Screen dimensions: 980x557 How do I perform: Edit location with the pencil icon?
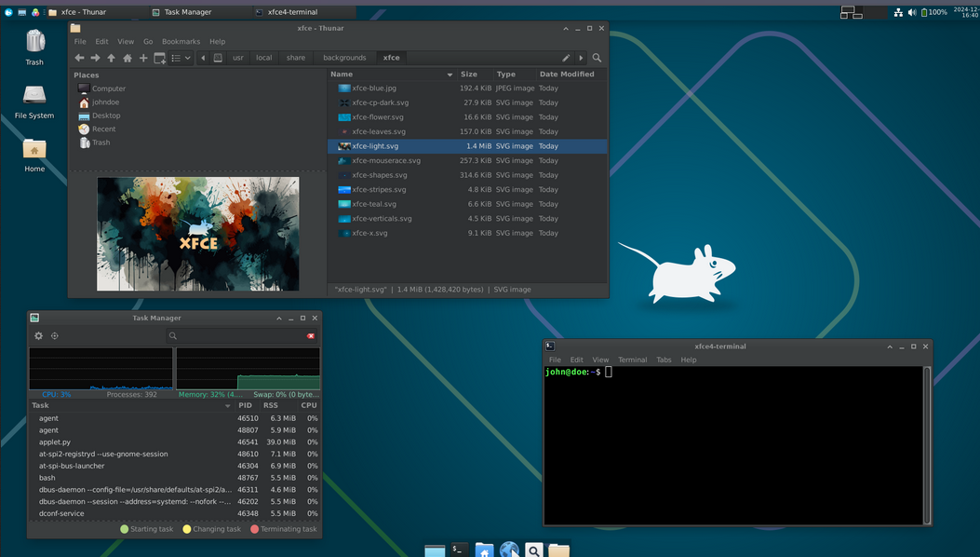[x=566, y=58]
